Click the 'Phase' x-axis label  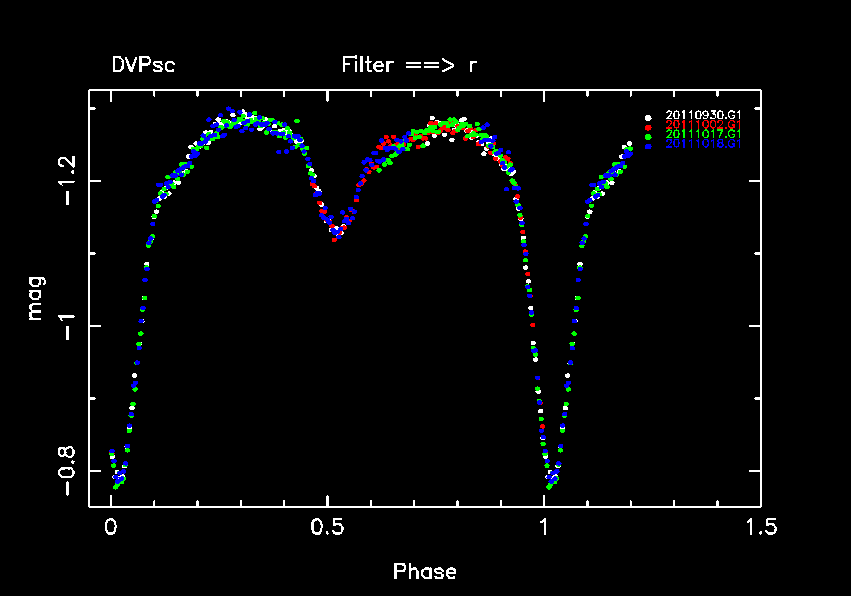(x=424, y=572)
